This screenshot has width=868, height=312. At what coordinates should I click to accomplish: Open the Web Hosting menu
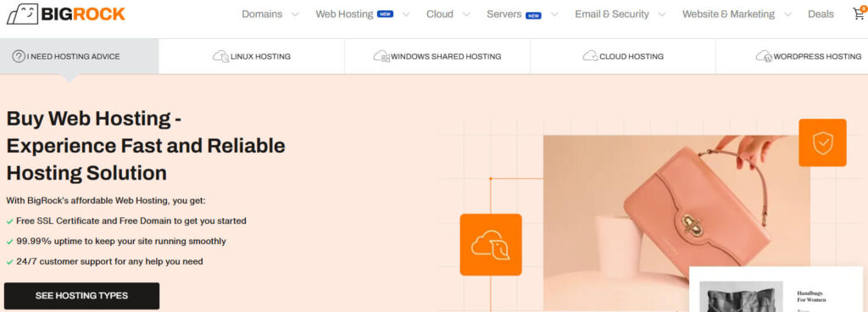tap(344, 14)
